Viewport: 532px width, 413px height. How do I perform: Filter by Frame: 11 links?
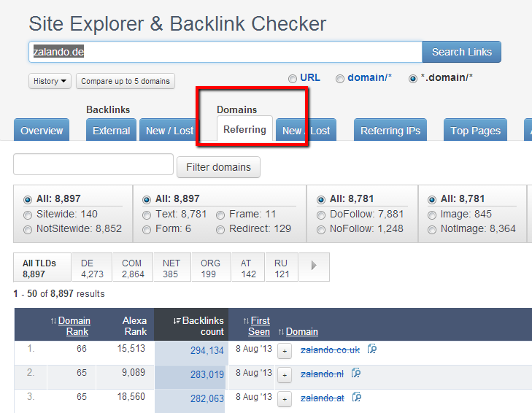click(x=220, y=215)
